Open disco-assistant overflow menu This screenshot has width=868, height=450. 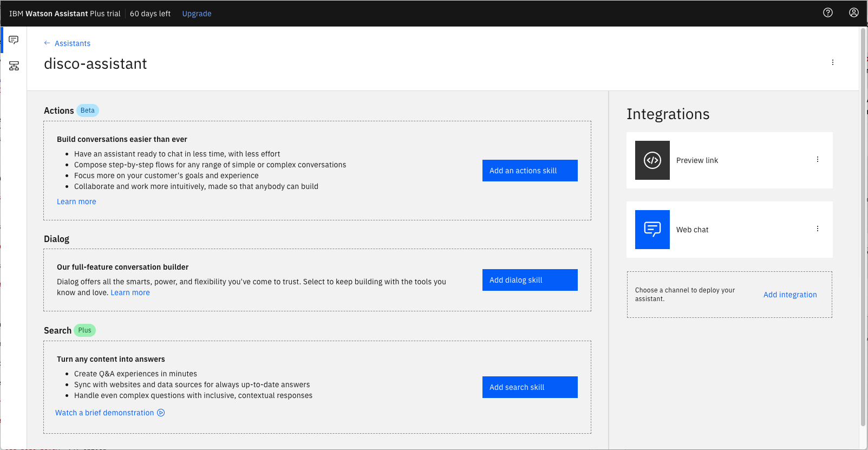(x=833, y=62)
